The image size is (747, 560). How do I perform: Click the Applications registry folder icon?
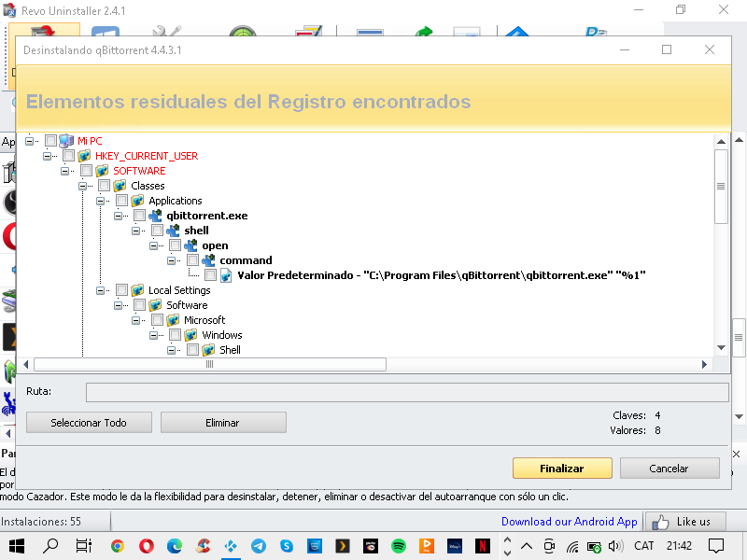point(137,201)
